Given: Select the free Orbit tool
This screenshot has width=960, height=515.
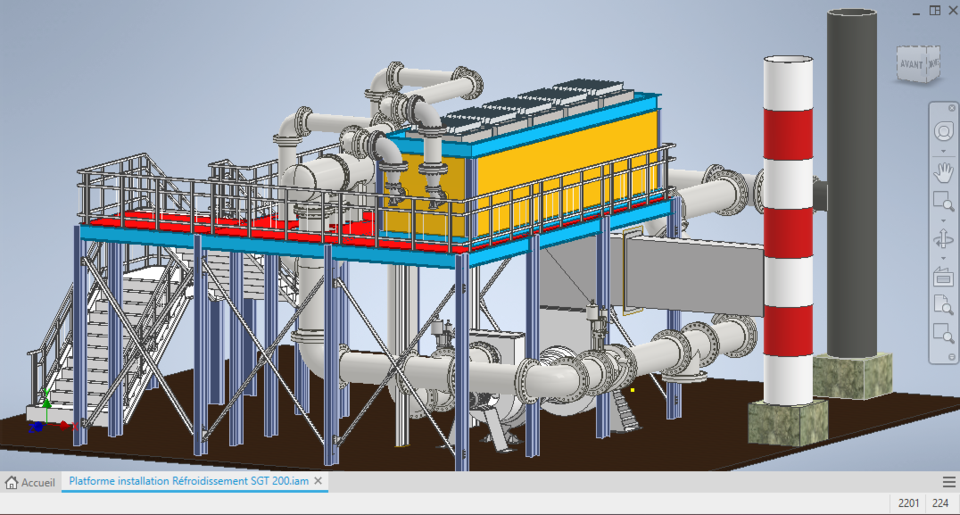Looking at the screenshot, I should tap(943, 238).
